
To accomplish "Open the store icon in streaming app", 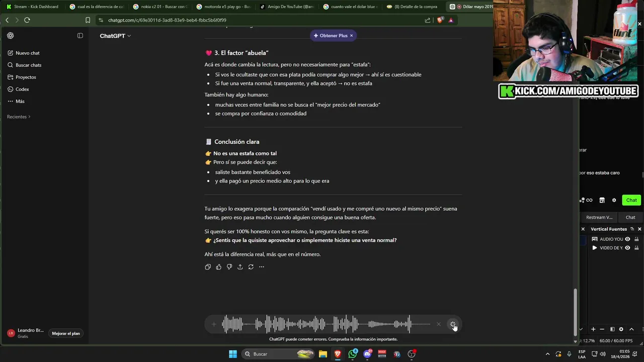I will [602, 200].
